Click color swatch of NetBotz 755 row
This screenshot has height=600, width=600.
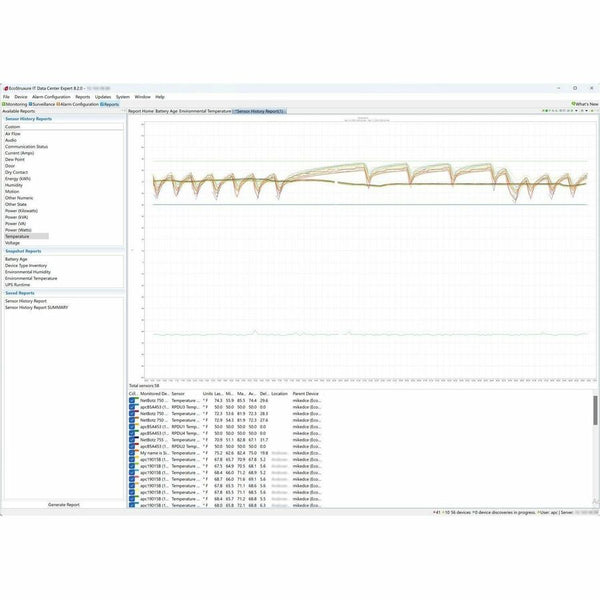click(x=137, y=439)
